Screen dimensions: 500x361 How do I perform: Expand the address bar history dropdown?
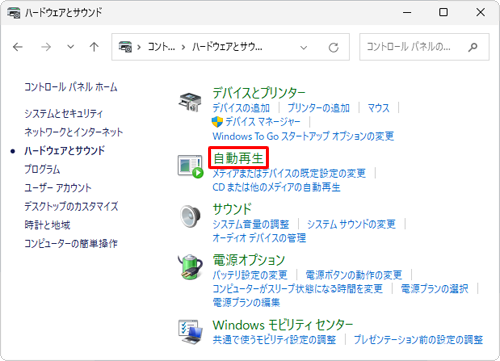pos(303,48)
